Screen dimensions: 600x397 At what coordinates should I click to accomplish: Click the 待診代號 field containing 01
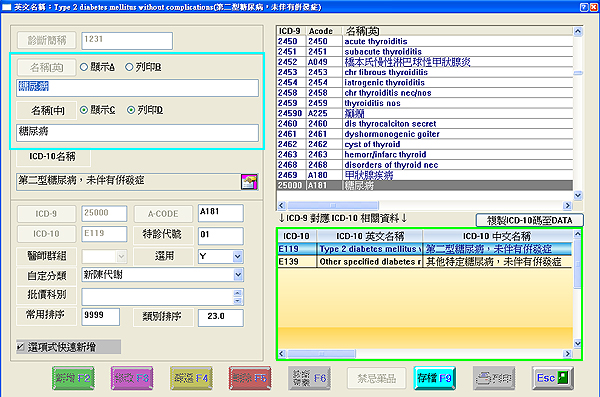pyautogui.click(x=221, y=235)
